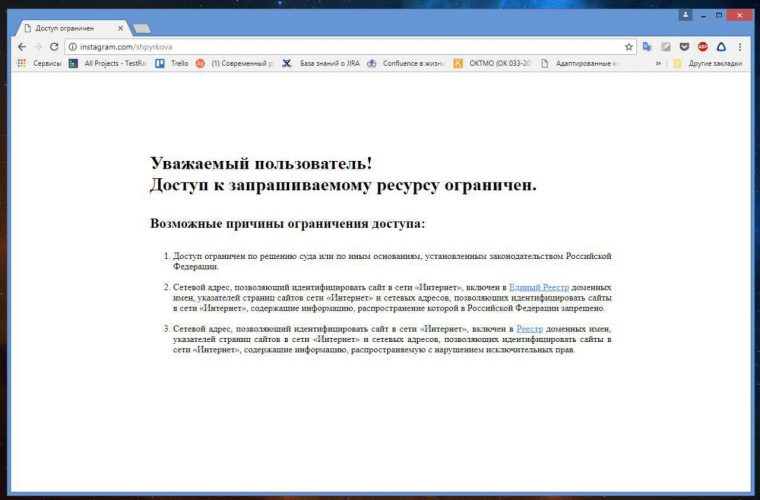Open the Другие закладки folder
The width and height of the screenshot is (760, 500).
[x=708, y=63]
